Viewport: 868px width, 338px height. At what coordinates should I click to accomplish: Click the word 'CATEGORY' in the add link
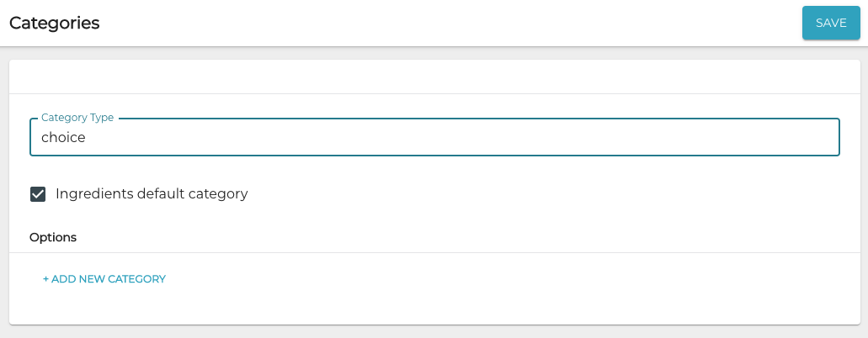click(x=136, y=279)
